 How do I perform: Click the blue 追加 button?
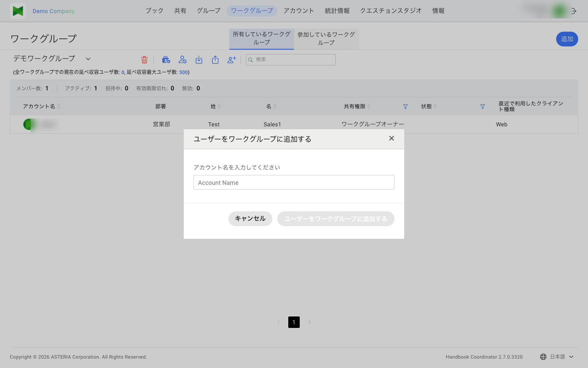pyautogui.click(x=567, y=39)
